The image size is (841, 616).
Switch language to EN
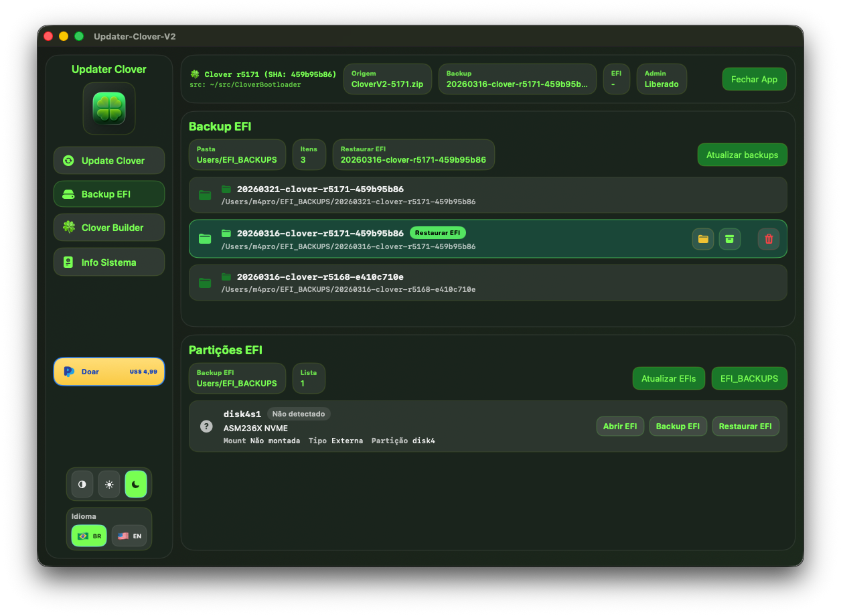129,536
